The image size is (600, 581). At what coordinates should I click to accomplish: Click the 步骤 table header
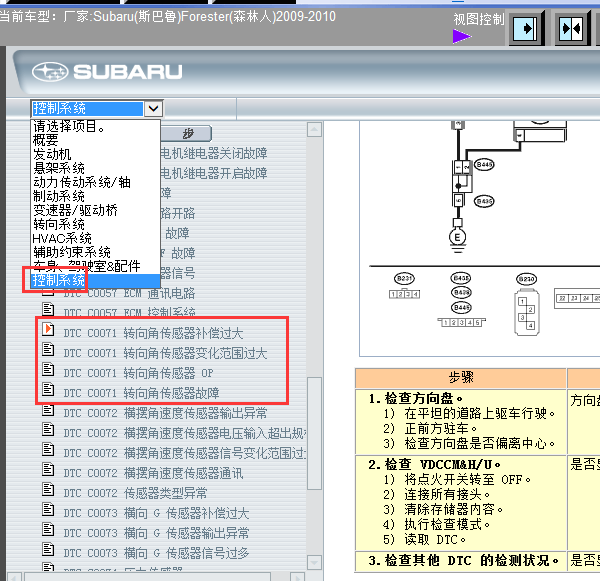(x=460, y=378)
